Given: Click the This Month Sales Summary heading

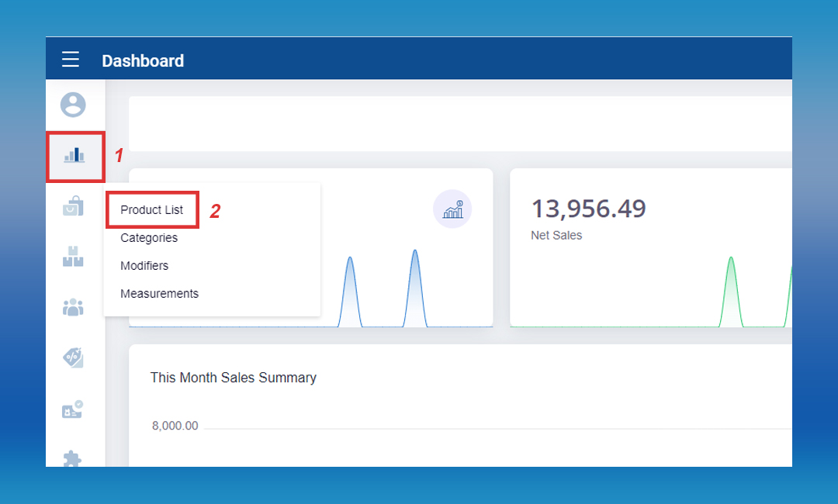Looking at the screenshot, I should click(x=233, y=378).
